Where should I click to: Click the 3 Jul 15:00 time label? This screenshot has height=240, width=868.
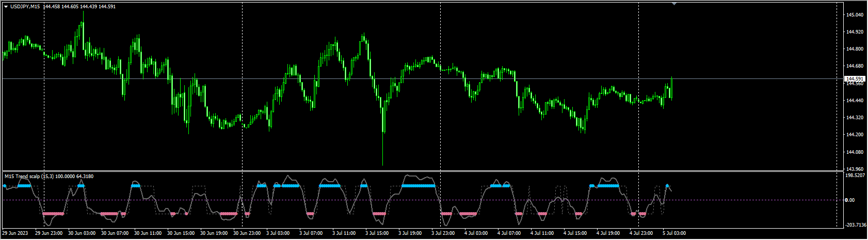point(378,233)
